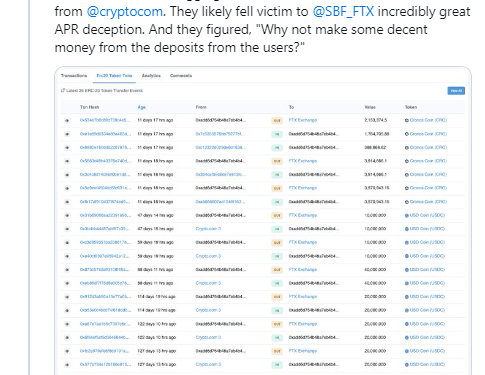Screen dimensions: 485x375
Task: Open the Comments tab
Action: click(x=181, y=76)
